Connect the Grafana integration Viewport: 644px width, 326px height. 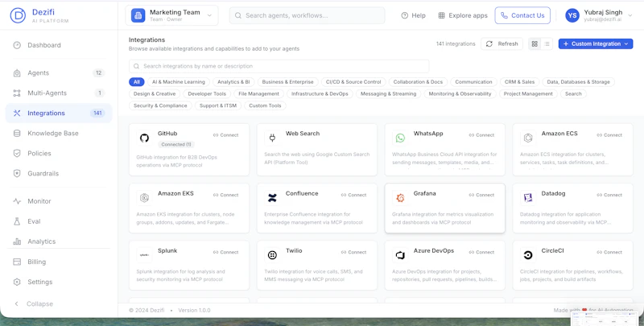(481, 195)
